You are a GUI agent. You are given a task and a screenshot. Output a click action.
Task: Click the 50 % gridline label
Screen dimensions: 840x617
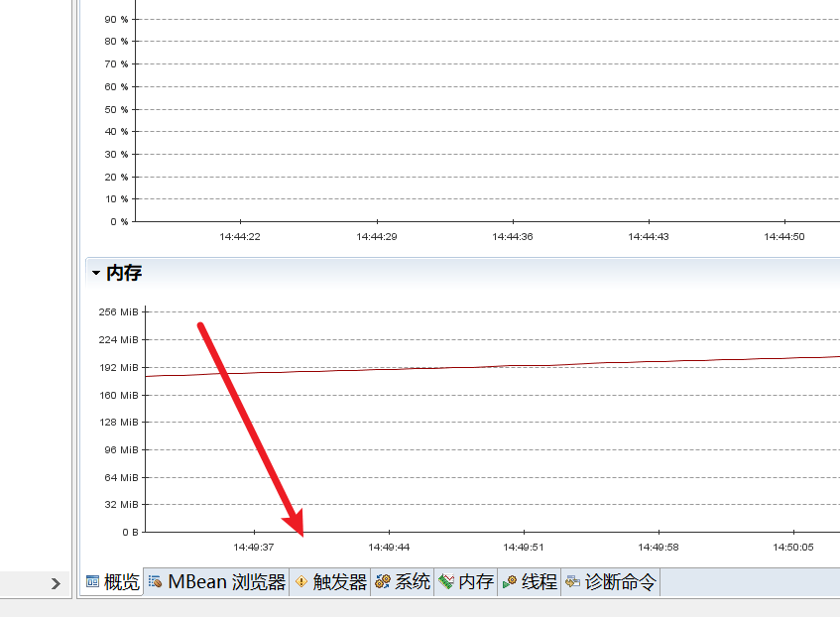(x=117, y=109)
